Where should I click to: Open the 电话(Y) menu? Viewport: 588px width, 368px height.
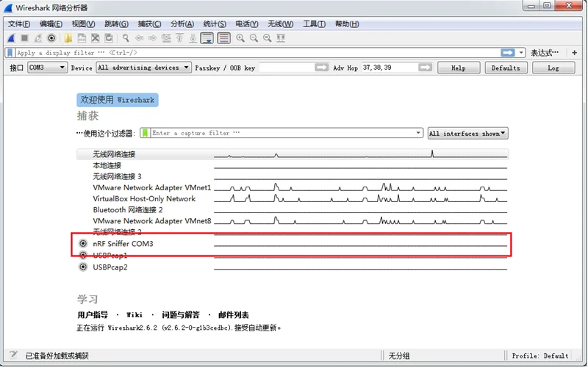coord(247,24)
